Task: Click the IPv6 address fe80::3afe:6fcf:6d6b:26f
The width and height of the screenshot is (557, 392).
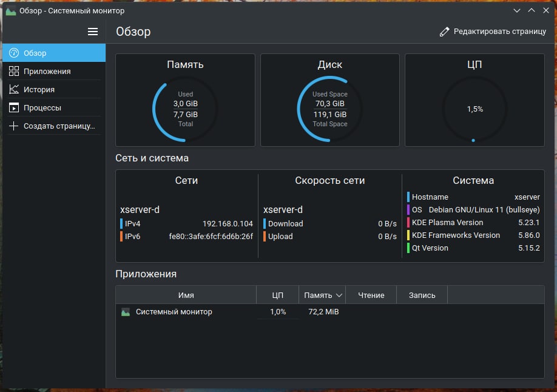Action: (211, 236)
